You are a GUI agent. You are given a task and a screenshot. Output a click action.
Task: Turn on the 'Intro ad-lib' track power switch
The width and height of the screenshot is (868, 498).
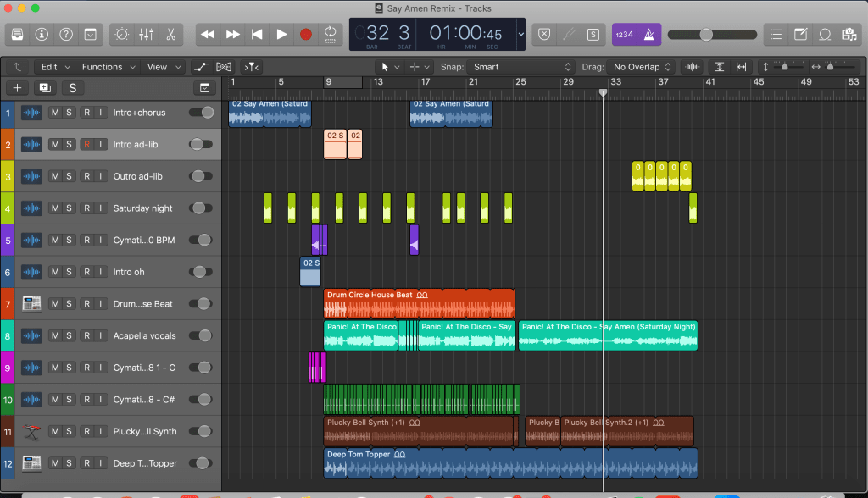(x=201, y=145)
